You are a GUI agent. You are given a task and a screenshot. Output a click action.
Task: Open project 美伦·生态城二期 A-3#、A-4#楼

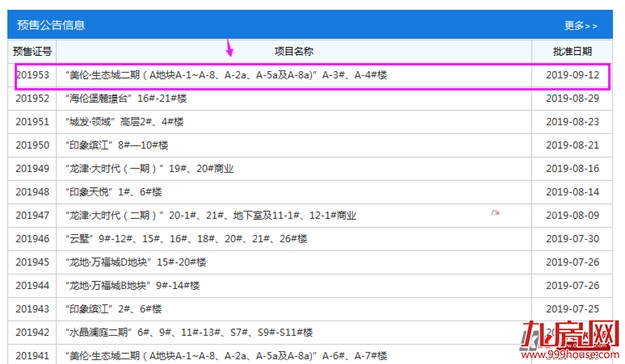(226, 75)
